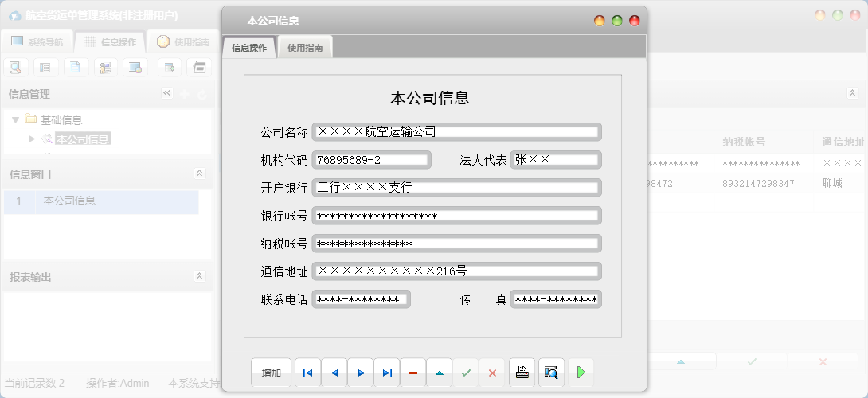Jump to last record in dialog navigator

click(x=387, y=373)
